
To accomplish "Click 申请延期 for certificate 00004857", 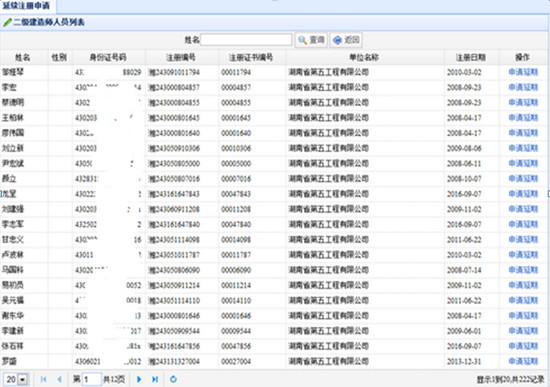I will pyautogui.click(x=523, y=87).
